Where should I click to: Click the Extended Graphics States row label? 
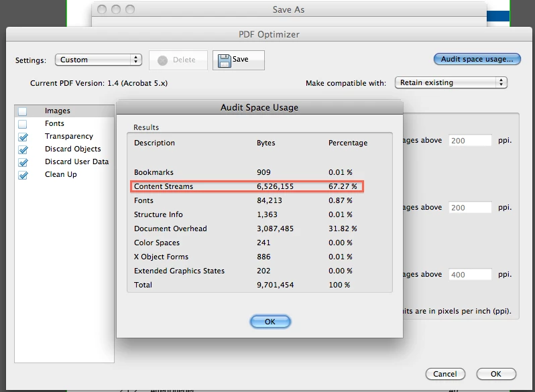click(179, 271)
